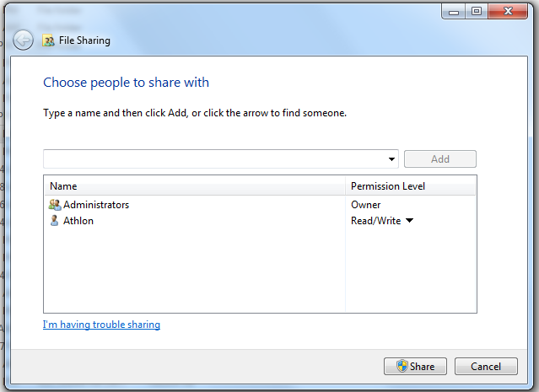Screen dimensions: 539x392
Task: Click the Administrators group icon
Action: tap(55, 205)
